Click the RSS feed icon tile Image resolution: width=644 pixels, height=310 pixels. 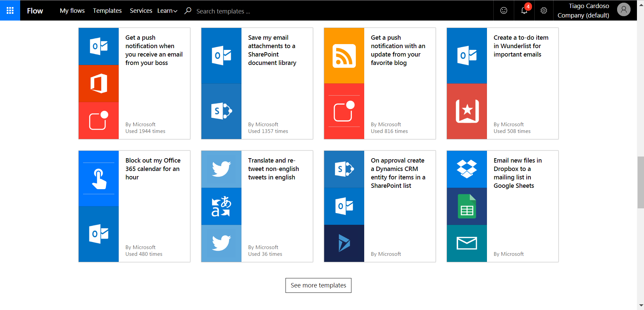pyautogui.click(x=344, y=56)
